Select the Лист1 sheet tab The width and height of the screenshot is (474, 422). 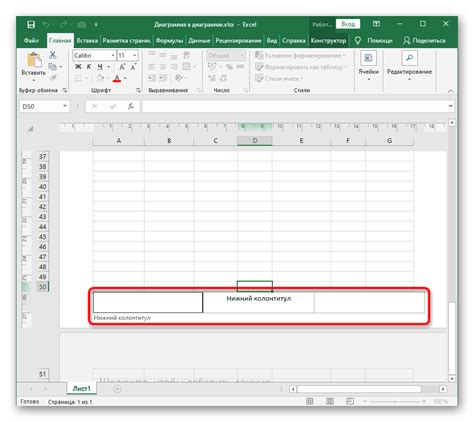pos(82,389)
